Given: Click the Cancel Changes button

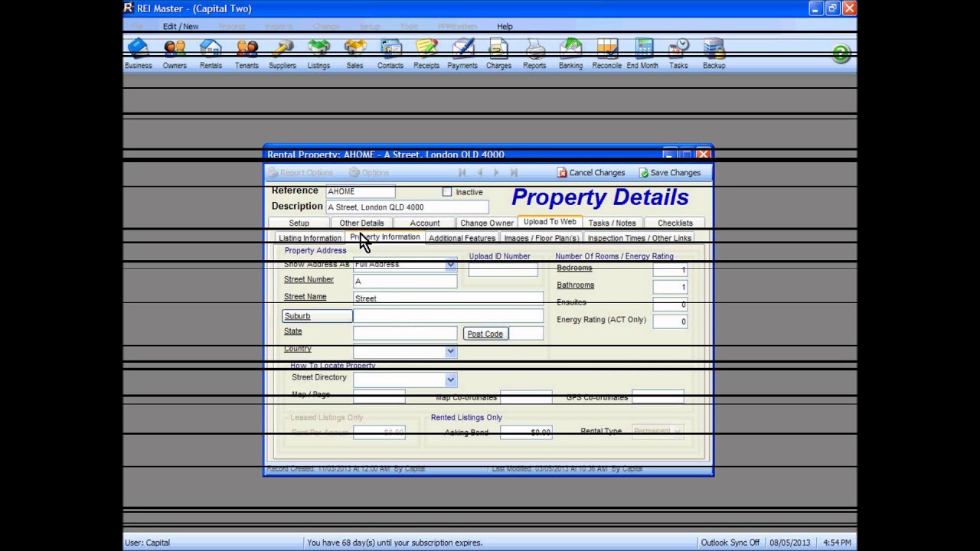Looking at the screenshot, I should [x=591, y=173].
